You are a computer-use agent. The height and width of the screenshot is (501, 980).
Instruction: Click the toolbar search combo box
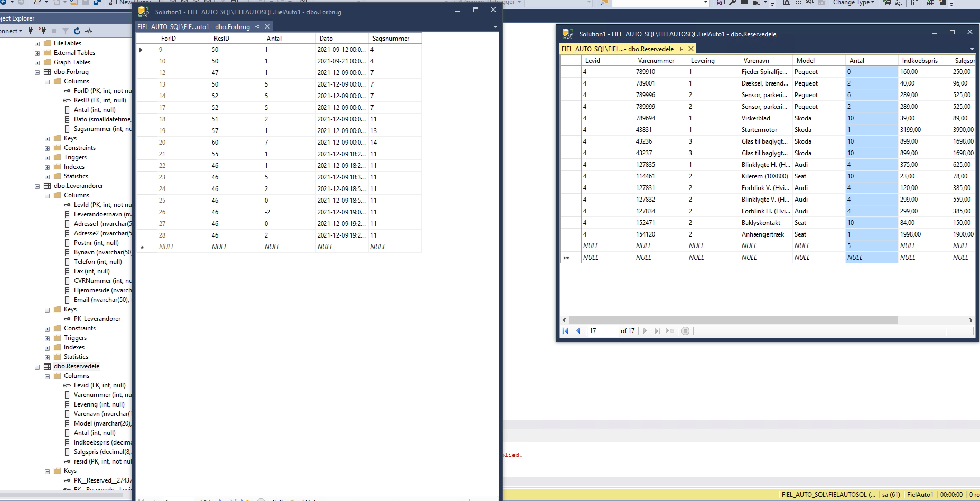point(660,3)
